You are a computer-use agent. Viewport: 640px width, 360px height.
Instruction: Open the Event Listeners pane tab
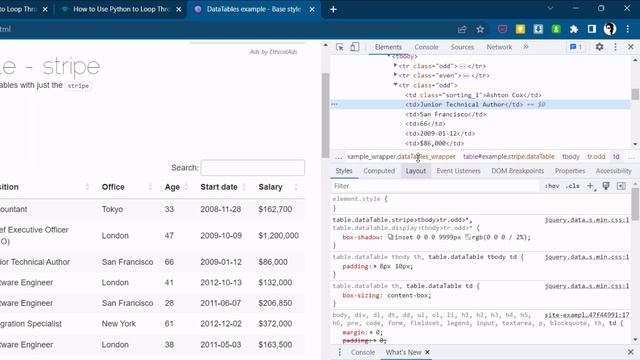click(458, 171)
